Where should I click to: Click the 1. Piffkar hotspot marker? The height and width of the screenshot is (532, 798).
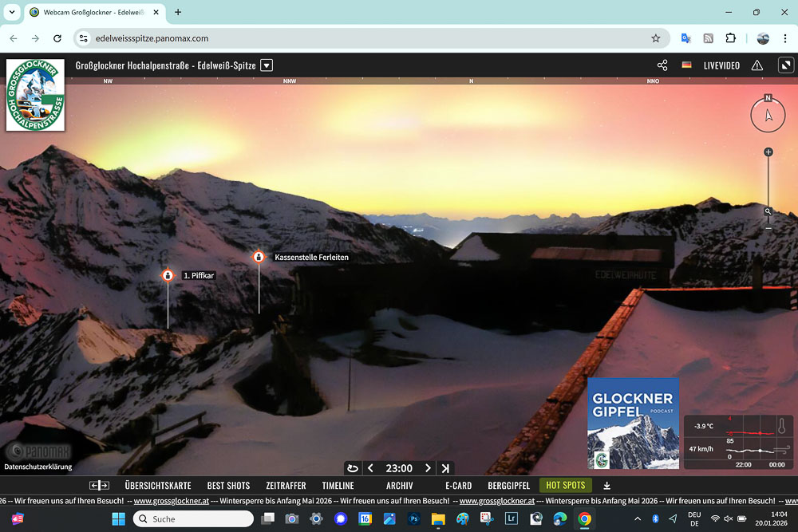click(168, 275)
